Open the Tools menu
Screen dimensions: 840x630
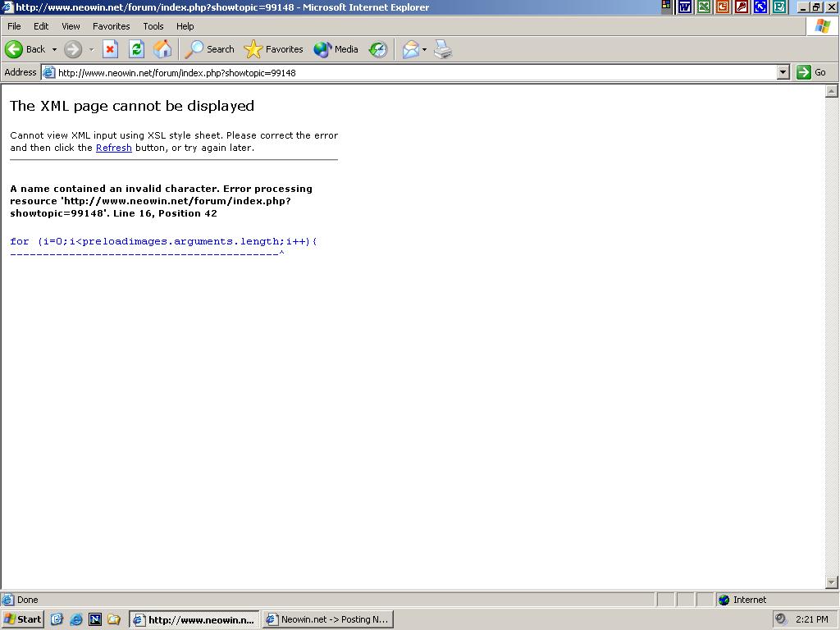pyautogui.click(x=153, y=25)
